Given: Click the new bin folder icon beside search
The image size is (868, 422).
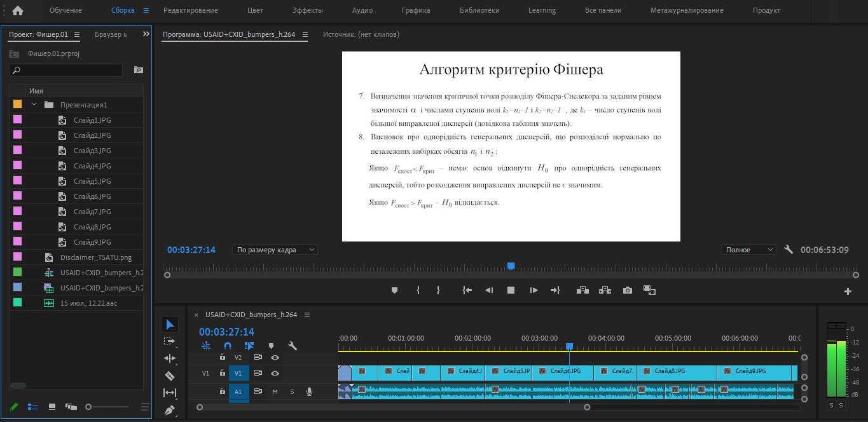Looking at the screenshot, I should pos(139,70).
